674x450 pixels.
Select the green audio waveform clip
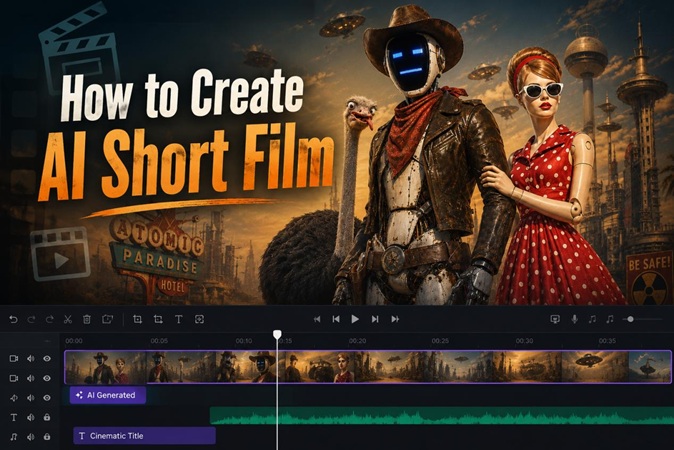(x=442, y=416)
